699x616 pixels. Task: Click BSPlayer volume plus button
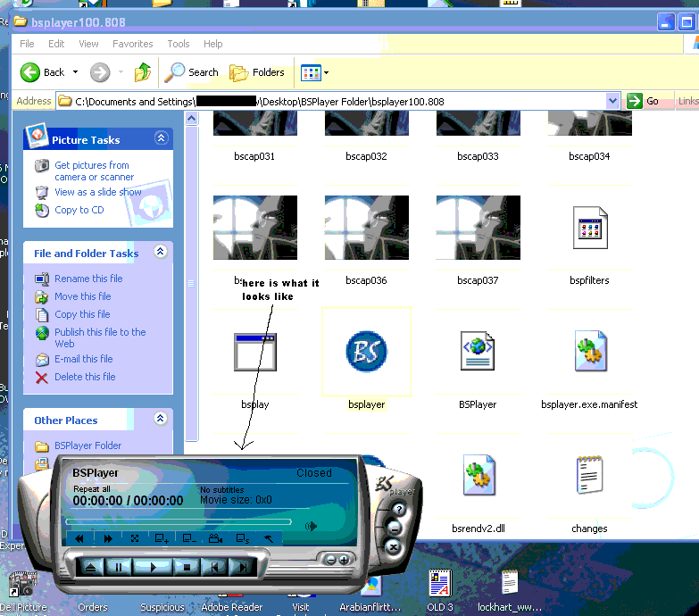(344, 560)
